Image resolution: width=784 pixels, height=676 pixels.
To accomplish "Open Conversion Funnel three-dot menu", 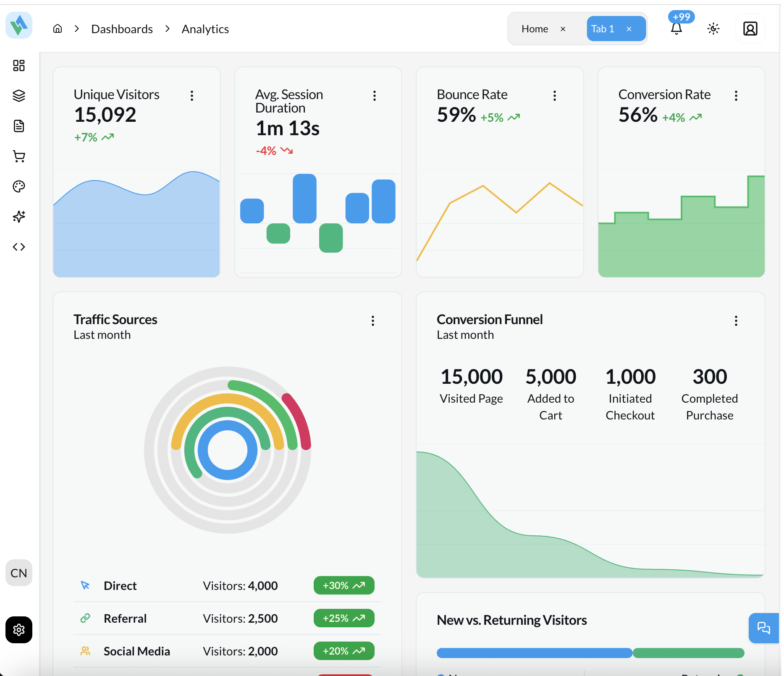I will (x=736, y=321).
